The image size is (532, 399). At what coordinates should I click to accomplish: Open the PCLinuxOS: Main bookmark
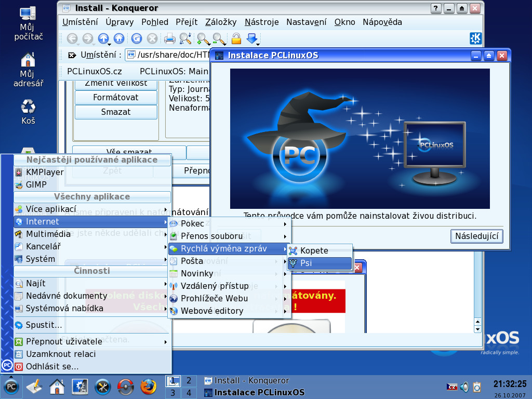(x=174, y=72)
